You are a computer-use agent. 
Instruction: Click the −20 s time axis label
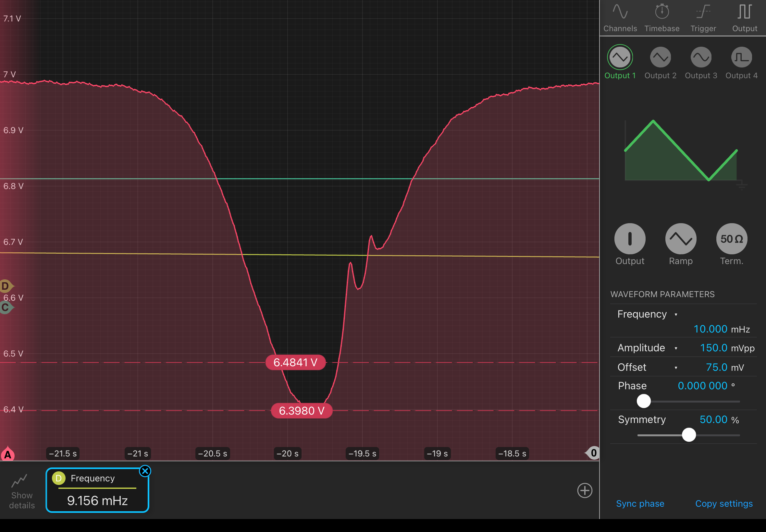(x=288, y=453)
